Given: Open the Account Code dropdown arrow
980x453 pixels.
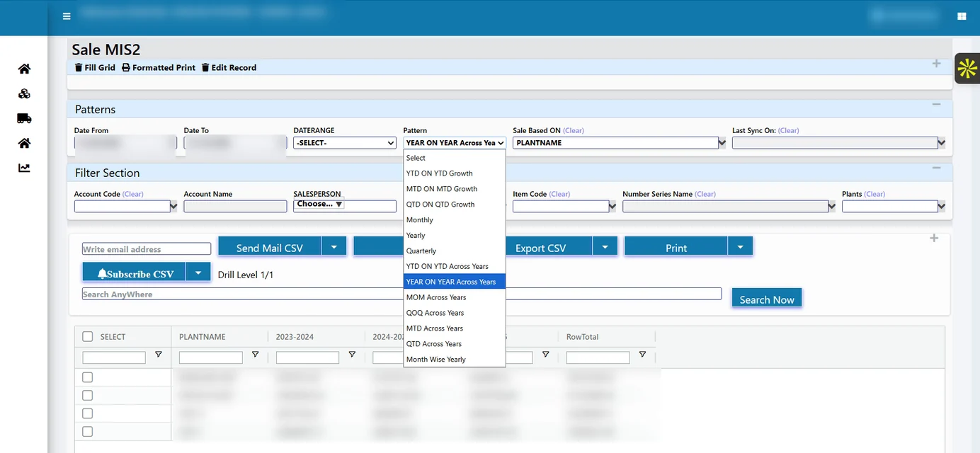Looking at the screenshot, I should coord(173,207).
